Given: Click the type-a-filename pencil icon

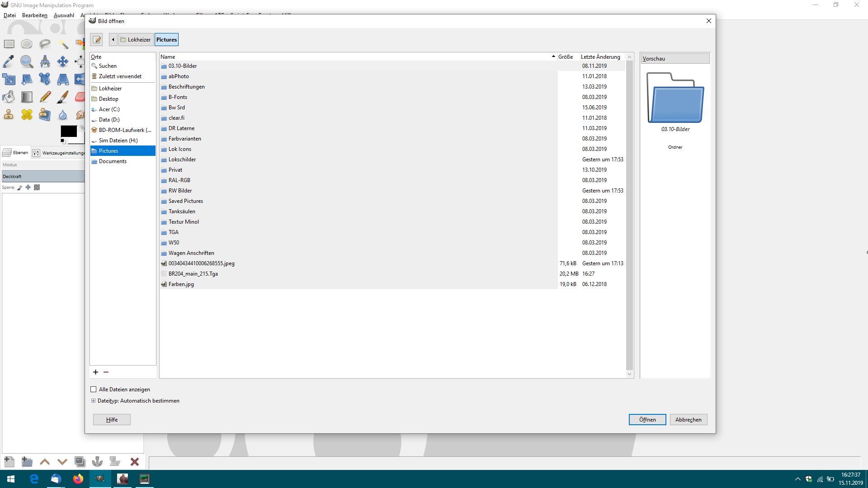Looking at the screenshot, I should coord(97,40).
